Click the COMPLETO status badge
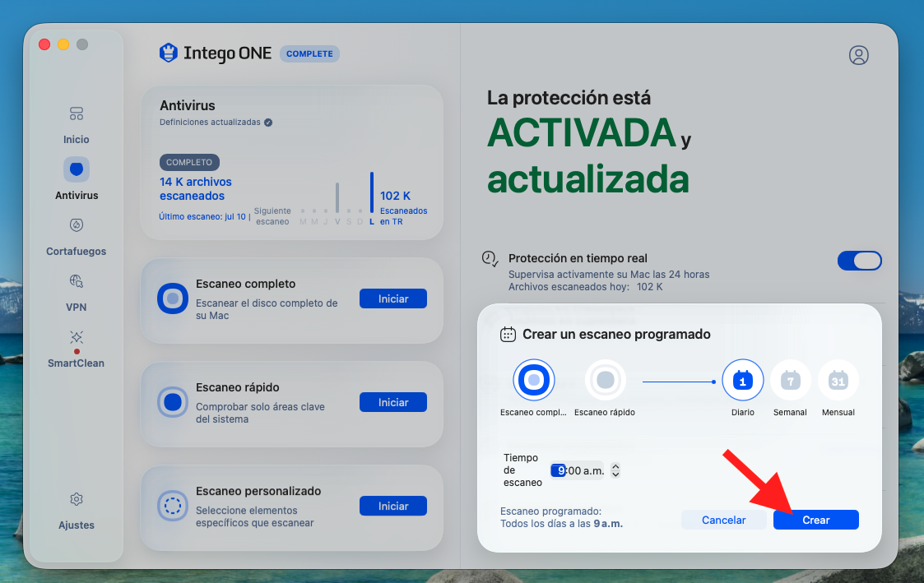The height and width of the screenshot is (583, 924). pos(189,162)
